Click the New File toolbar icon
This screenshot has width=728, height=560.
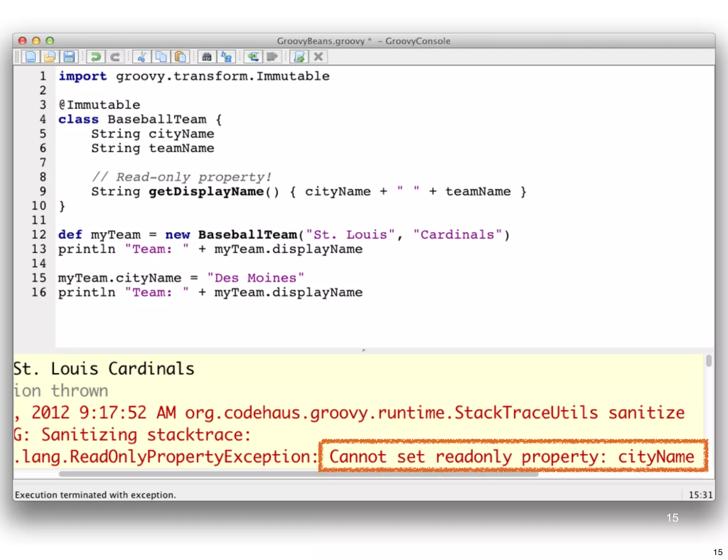(31, 57)
